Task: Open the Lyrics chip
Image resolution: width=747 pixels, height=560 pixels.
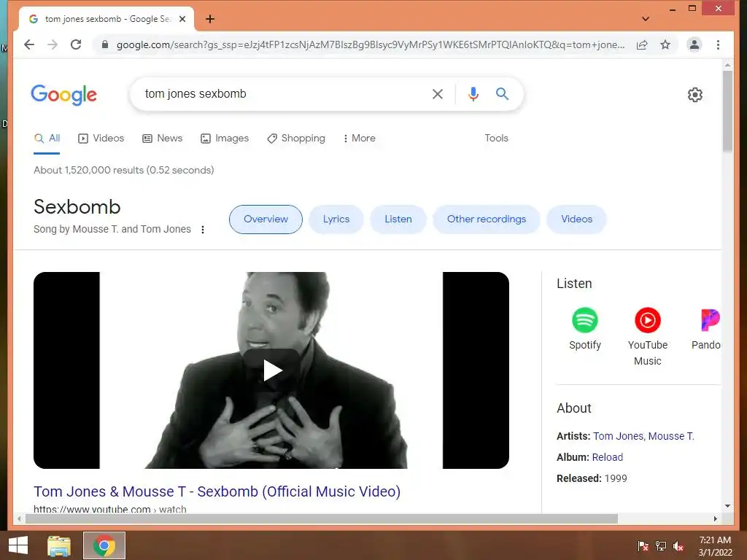Action: [x=336, y=219]
